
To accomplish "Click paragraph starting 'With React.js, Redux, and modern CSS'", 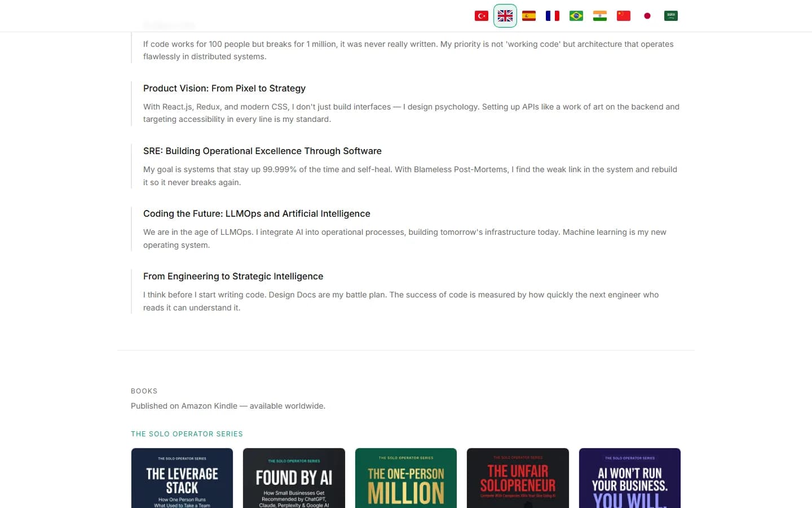I will coord(411,113).
